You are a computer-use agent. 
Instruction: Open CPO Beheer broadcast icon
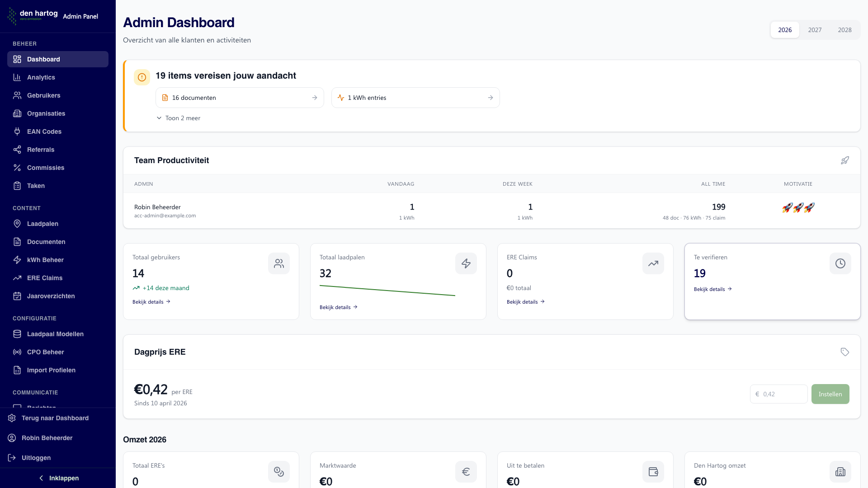click(17, 352)
